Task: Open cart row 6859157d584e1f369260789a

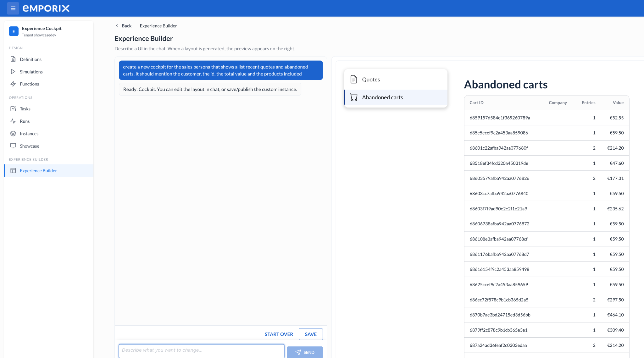Action: pos(547,118)
